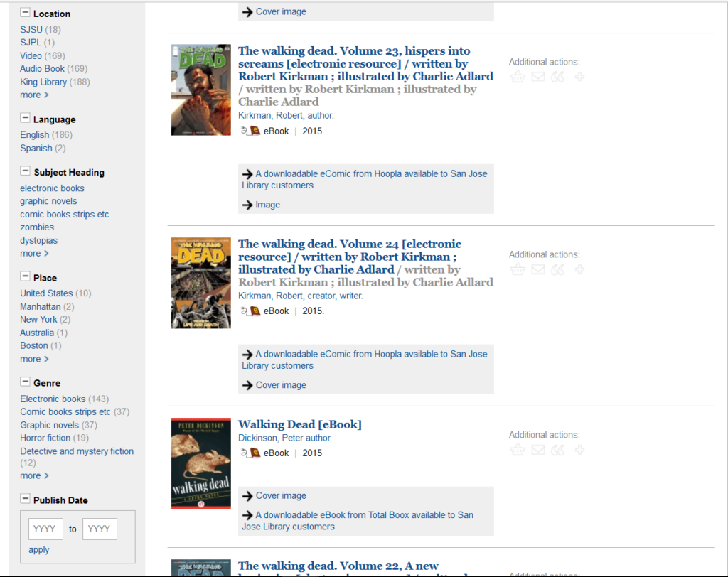Viewport: 728px width, 577px height.
Task: Apply the publish date range
Action: coord(39,549)
